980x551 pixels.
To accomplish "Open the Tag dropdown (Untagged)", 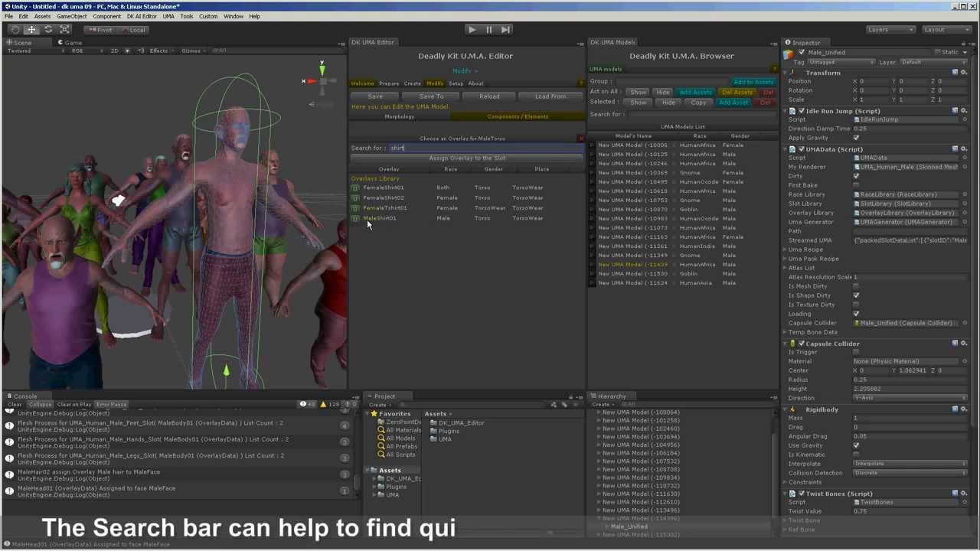I will (x=841, y=62).
